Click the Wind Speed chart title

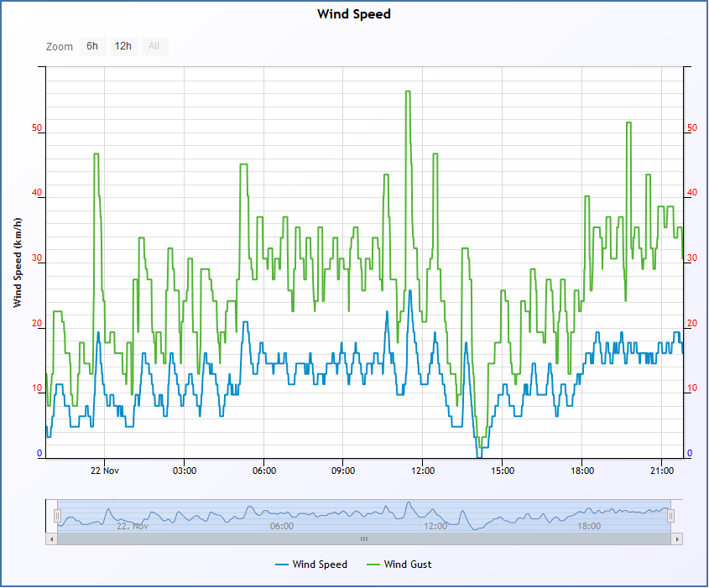354,14
